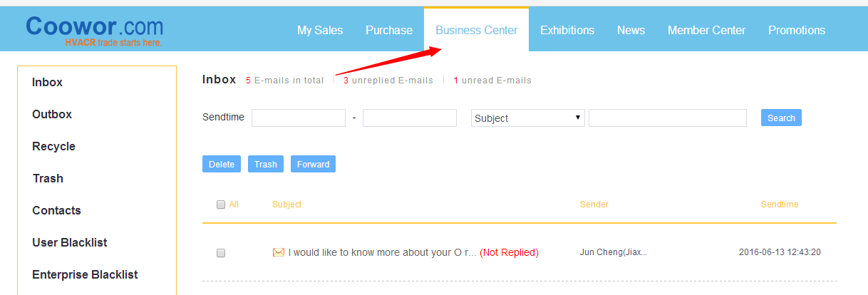The image size is (868, 295).
Task: Click the Delete button
Action: pos(222,164)
